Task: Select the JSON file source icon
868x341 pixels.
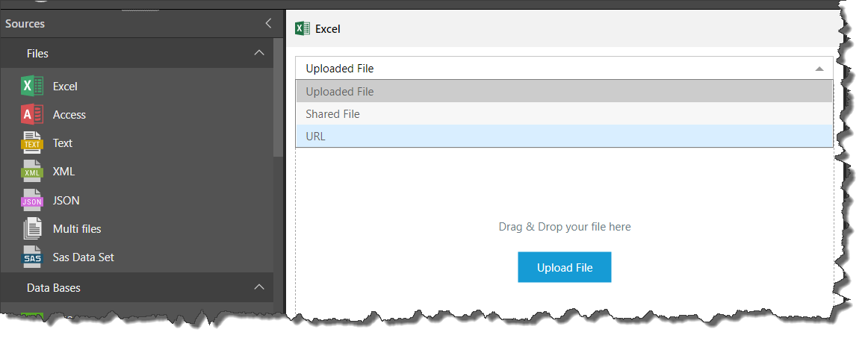Action: coord(32,201)
